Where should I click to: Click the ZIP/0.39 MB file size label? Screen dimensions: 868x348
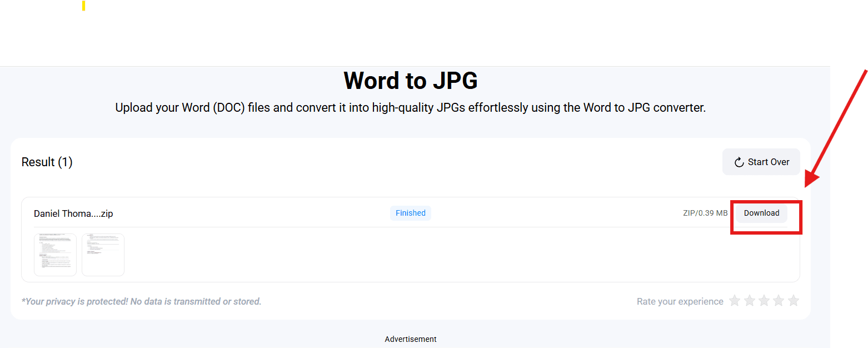point(705,213)
